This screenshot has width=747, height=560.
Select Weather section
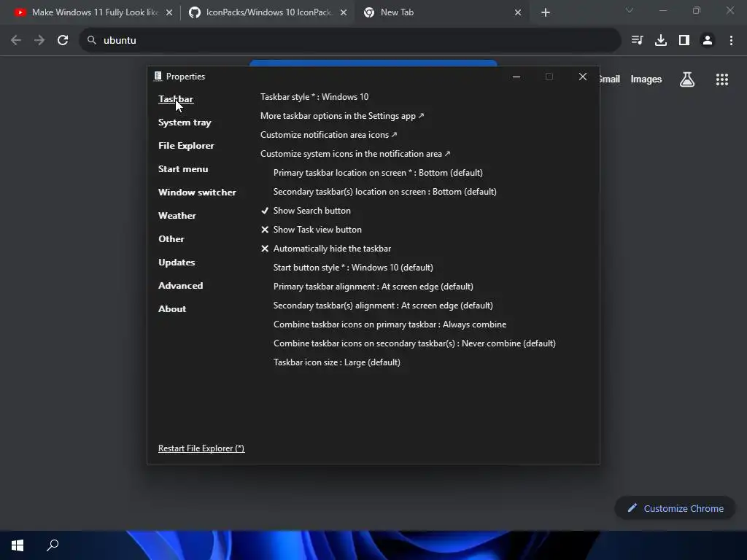pos(177,216)
